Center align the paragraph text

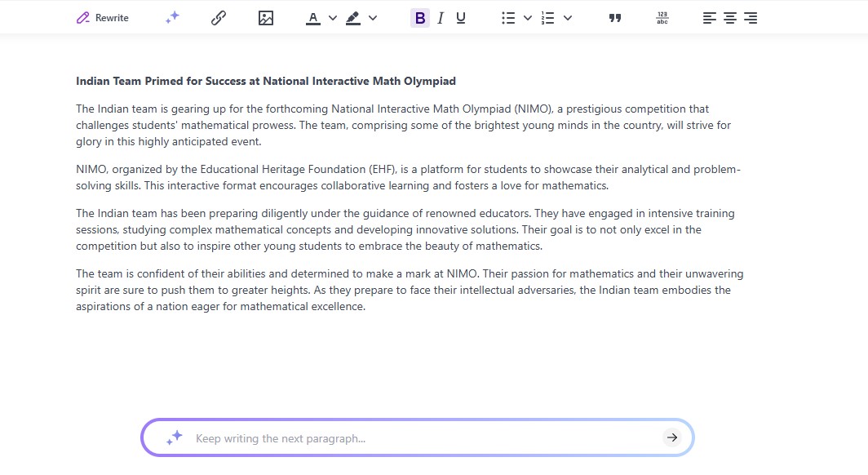(x=729, y=17)
